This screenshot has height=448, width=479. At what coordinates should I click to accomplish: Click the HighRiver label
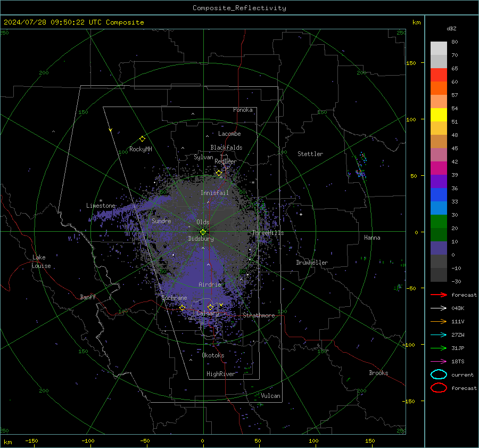[221, 374]
